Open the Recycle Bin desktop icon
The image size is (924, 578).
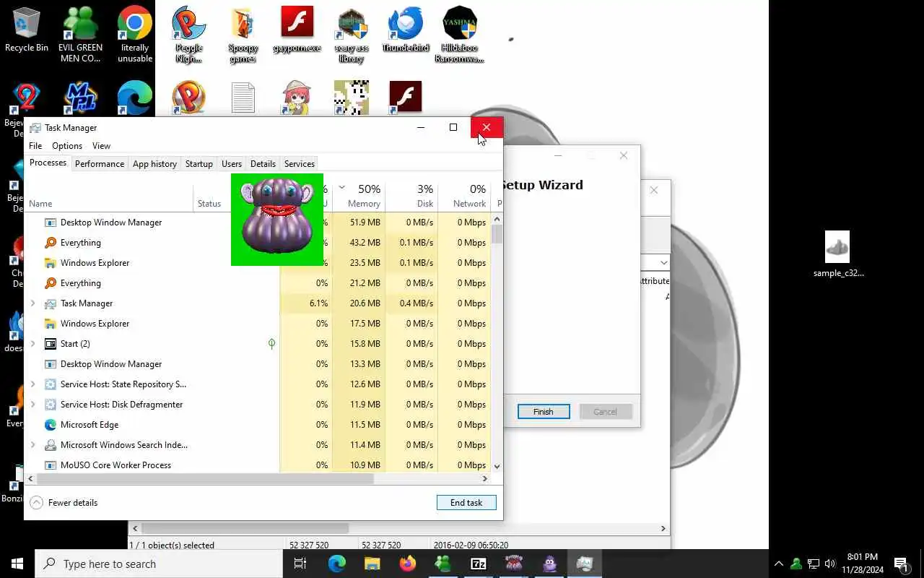pos(27,30)
